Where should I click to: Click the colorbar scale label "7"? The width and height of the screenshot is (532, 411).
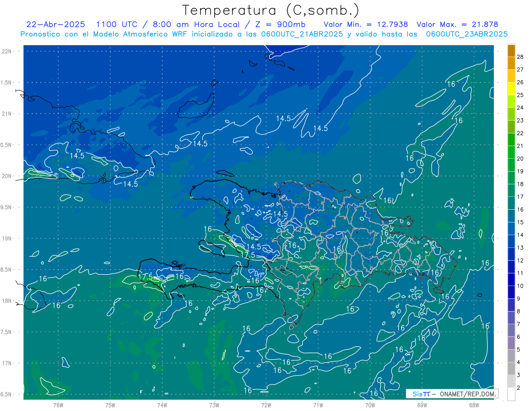click(518, 325)
